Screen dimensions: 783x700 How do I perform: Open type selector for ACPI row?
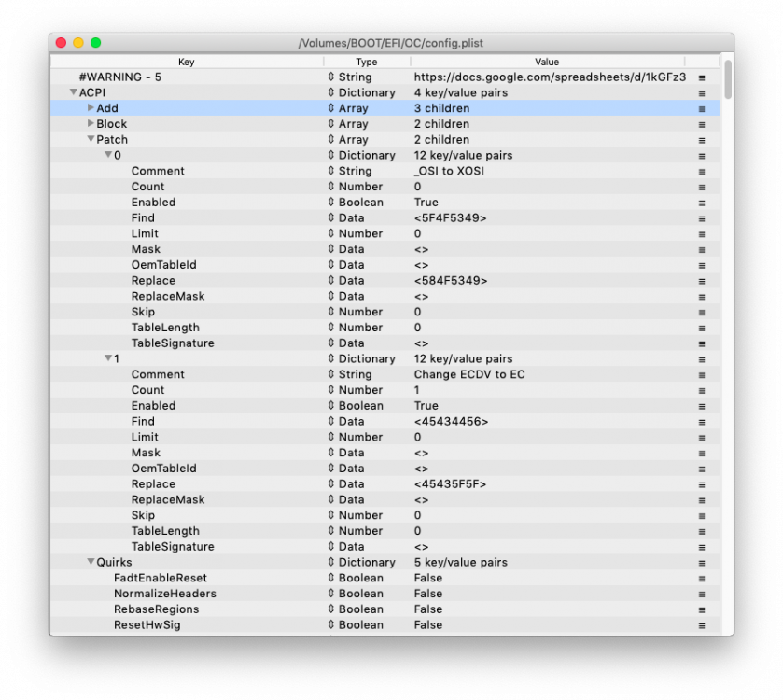tap(330, 92)
